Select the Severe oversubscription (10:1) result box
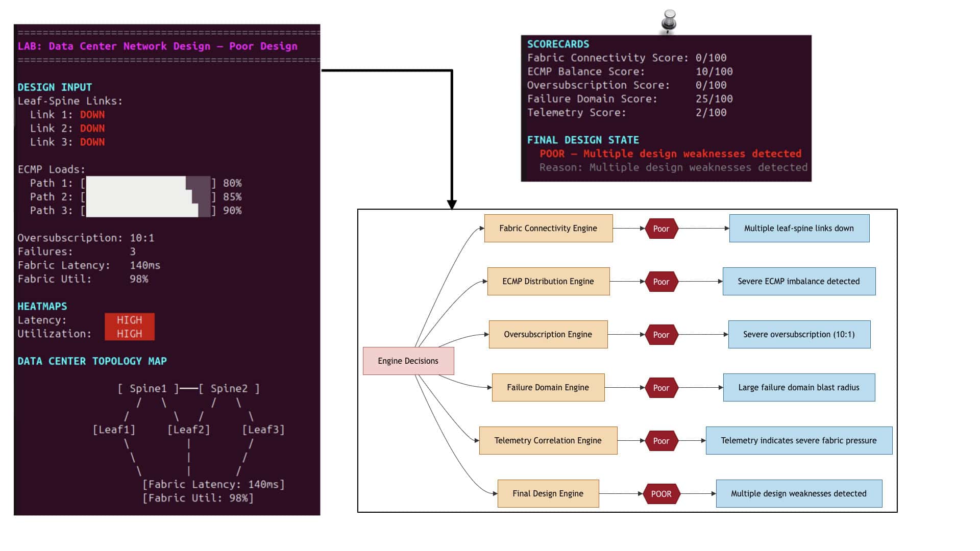Viewport: 980px width, 551px height. pos(799,334)
